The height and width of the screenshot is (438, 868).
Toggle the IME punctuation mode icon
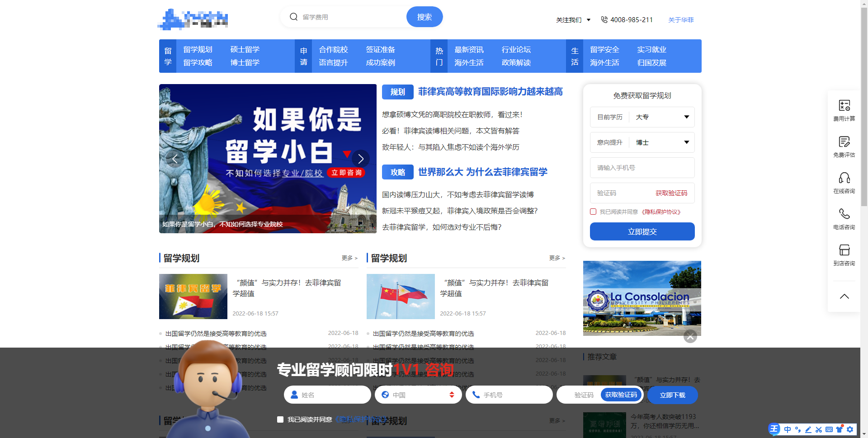tap(797, 429)
